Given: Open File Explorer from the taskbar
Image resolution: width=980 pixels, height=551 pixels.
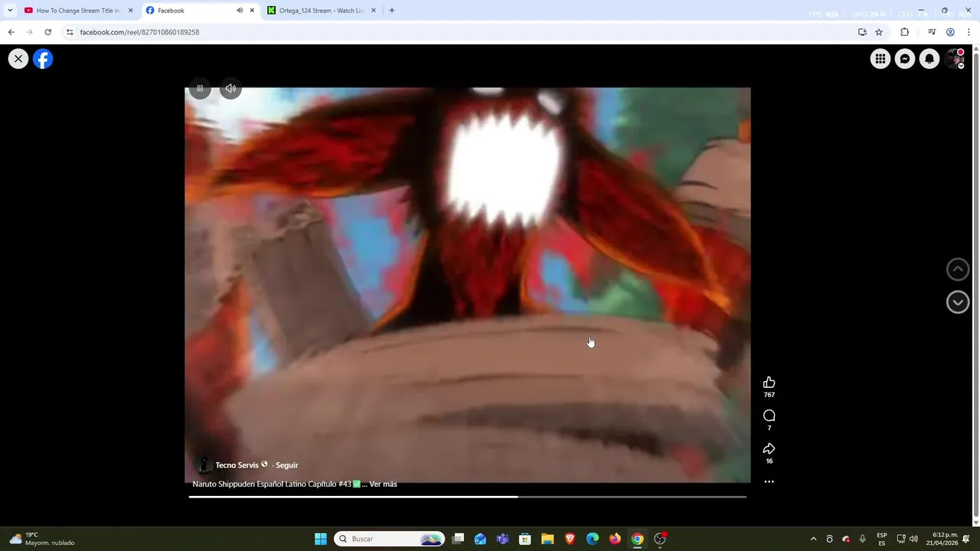Looking at the screenshot, I should tap(547, 539).
